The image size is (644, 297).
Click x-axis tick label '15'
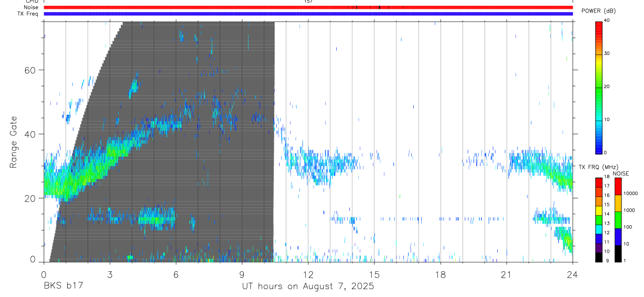point(374,274)
